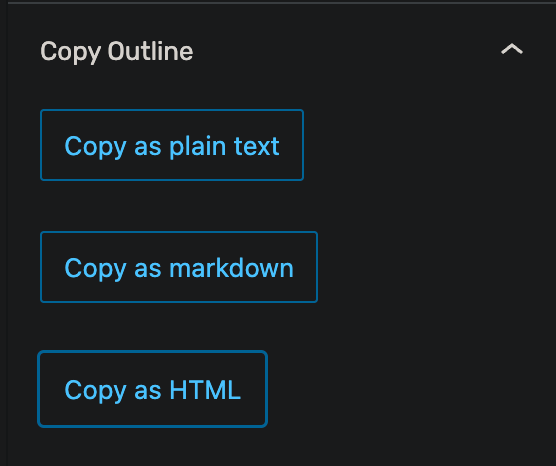
Task: Click the Copy as HTML button
Action: 152,389
